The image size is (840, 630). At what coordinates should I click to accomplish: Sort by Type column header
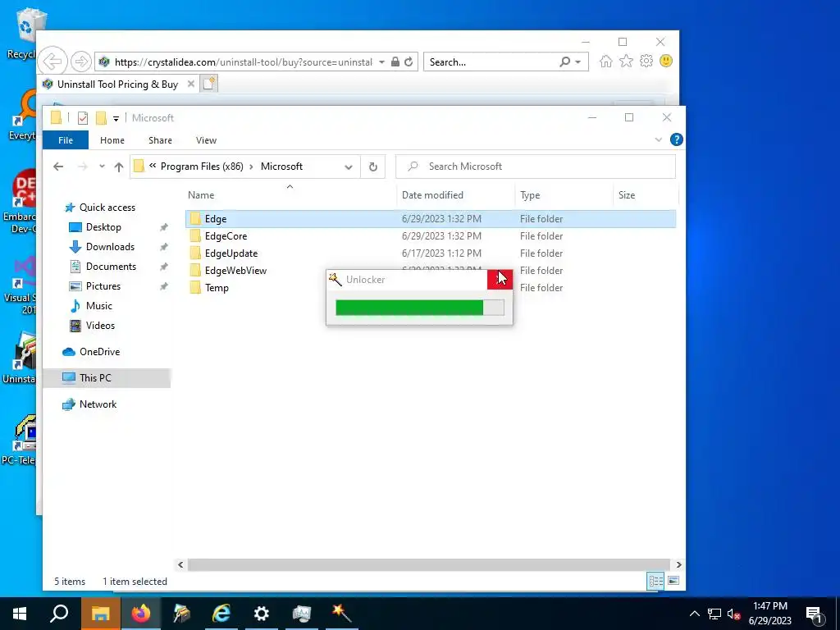[564, 195]
